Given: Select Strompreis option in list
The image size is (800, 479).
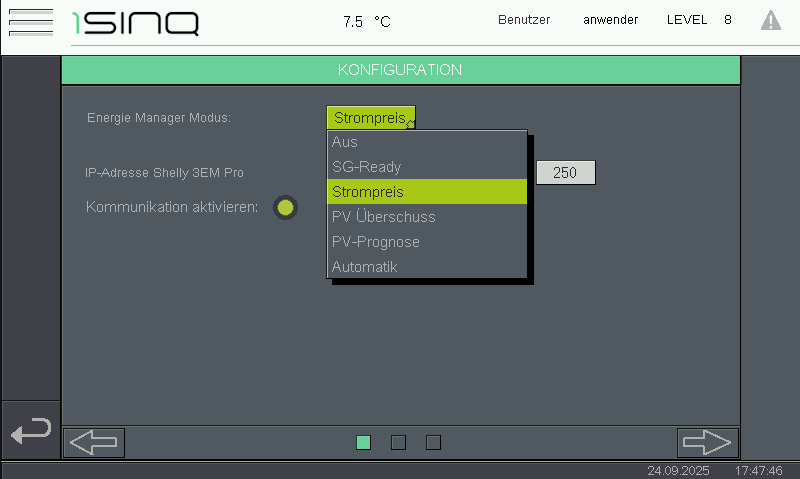Looking at the screenshot, I should [x=427, y=192].
